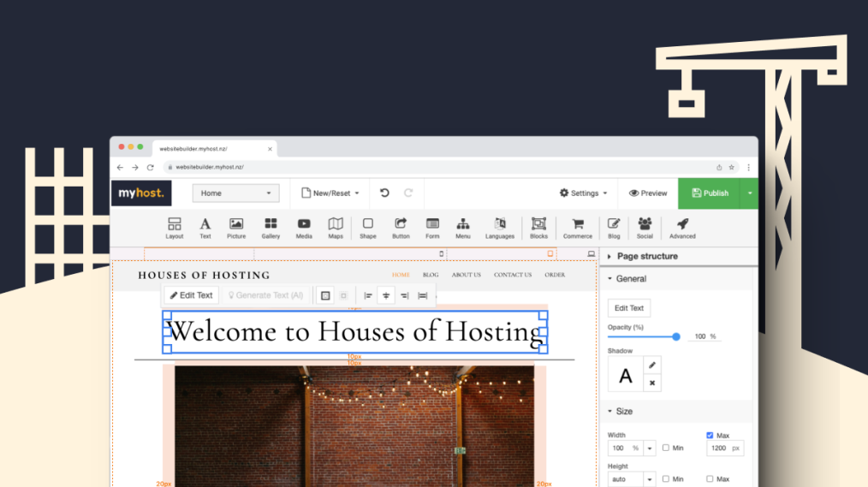The height and width of the screenshot is (487, 868).
Task: Open the Home page dropdown
Action: pyautogui.click(x=235, y=193)
